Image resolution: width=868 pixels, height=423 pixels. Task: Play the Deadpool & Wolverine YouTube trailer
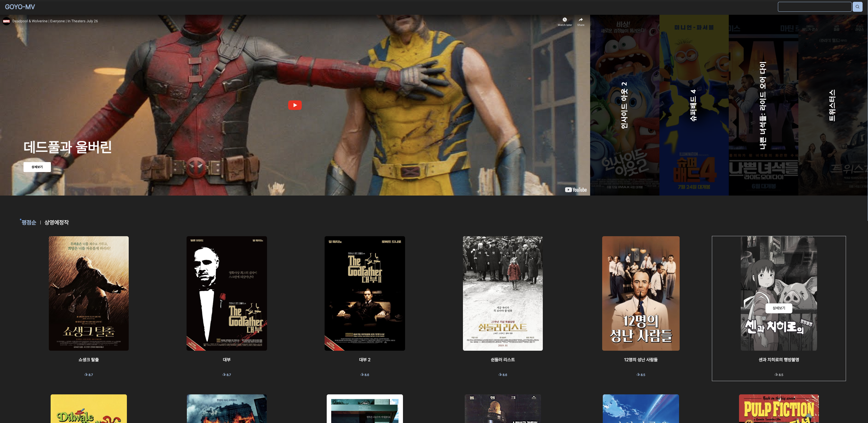(295, 105)
